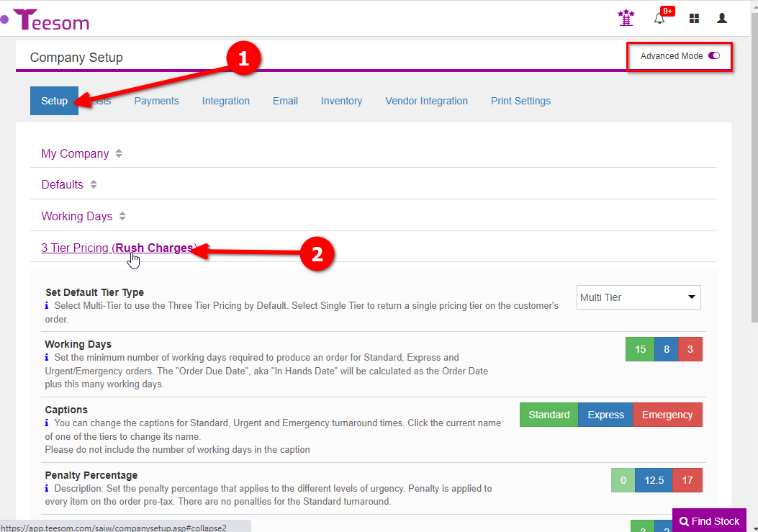The width and height of the screenshot is (758, 532).
Task: Click the Penalty Percentage label
Action: click(91, 475)
